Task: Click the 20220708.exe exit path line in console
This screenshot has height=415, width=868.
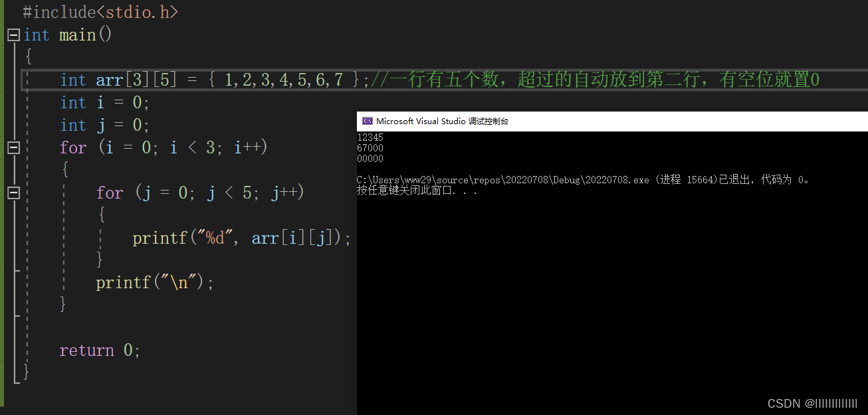Action: point(584,180)
